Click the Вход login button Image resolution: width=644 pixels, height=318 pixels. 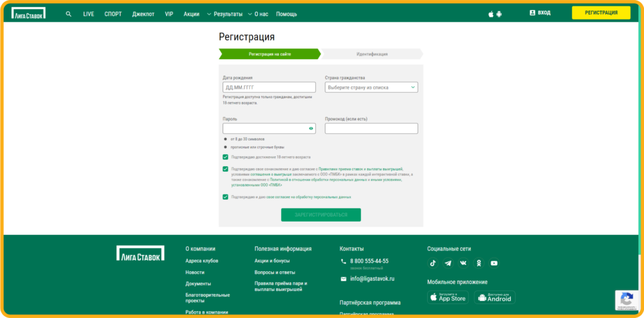[x=540, y=13]
